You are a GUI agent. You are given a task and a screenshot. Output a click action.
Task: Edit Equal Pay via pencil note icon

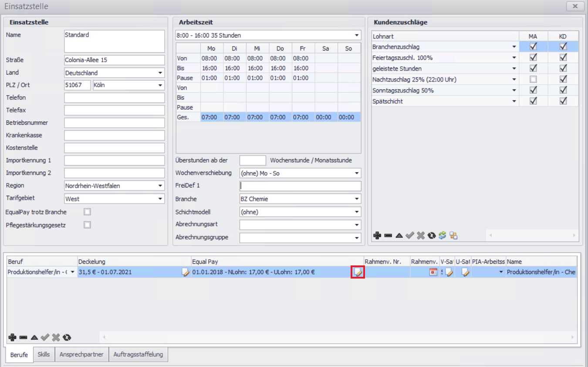(x=358, y=272)
